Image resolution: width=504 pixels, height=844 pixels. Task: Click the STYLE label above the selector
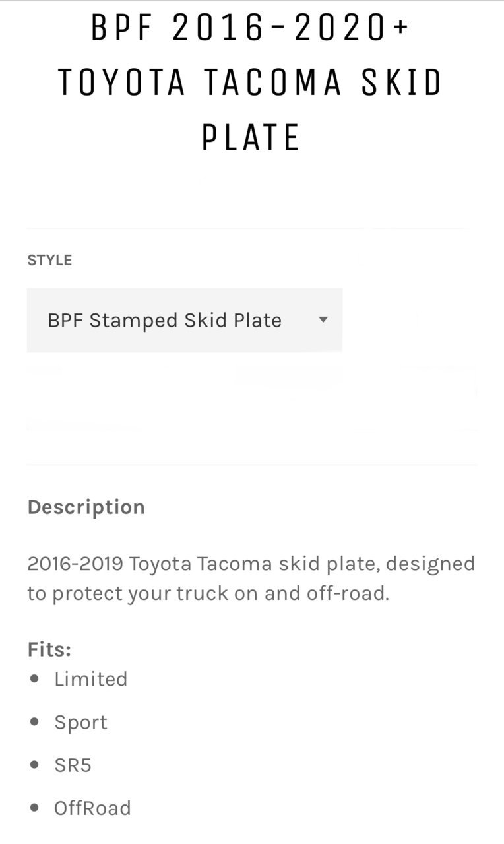(49, 260)
